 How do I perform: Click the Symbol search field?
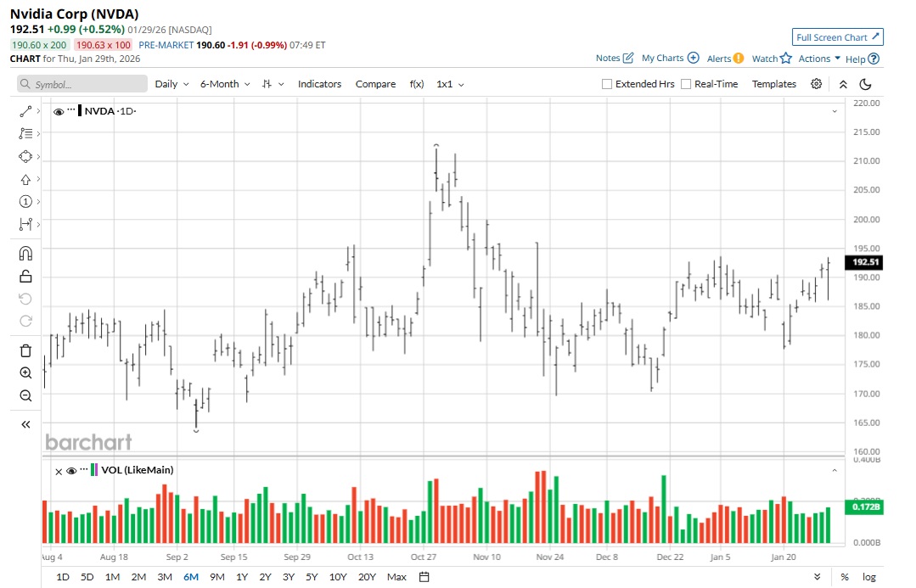[x=82, y=84]
